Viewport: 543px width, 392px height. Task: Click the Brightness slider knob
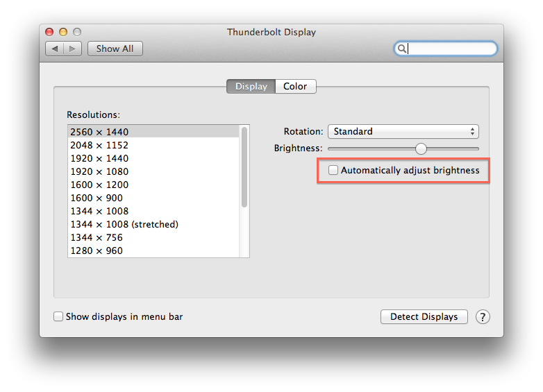[x=421, y=148]
